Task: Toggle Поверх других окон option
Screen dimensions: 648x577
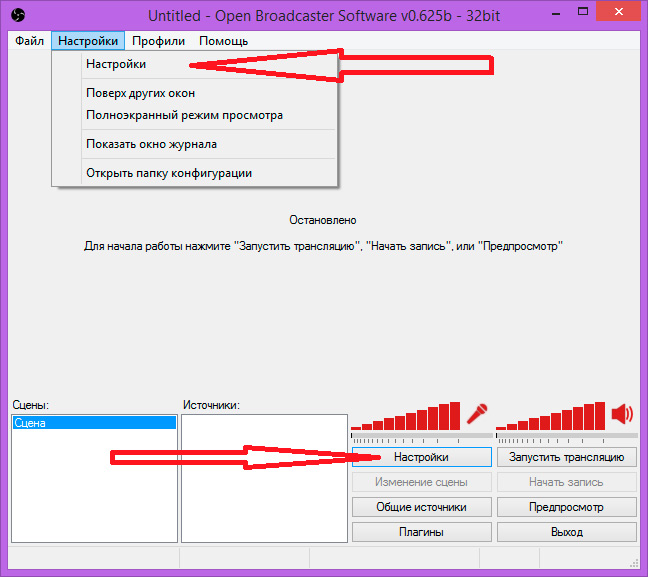Action: point(195,93)
